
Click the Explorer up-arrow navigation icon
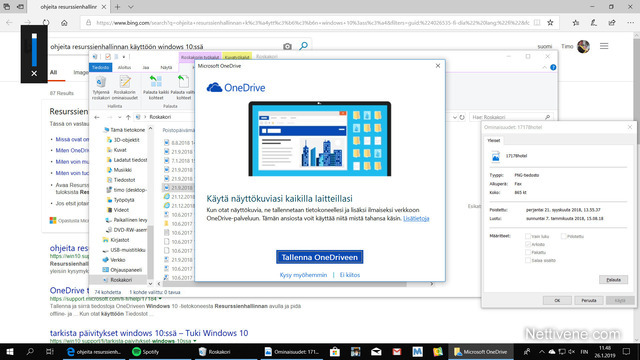[128, 117]
